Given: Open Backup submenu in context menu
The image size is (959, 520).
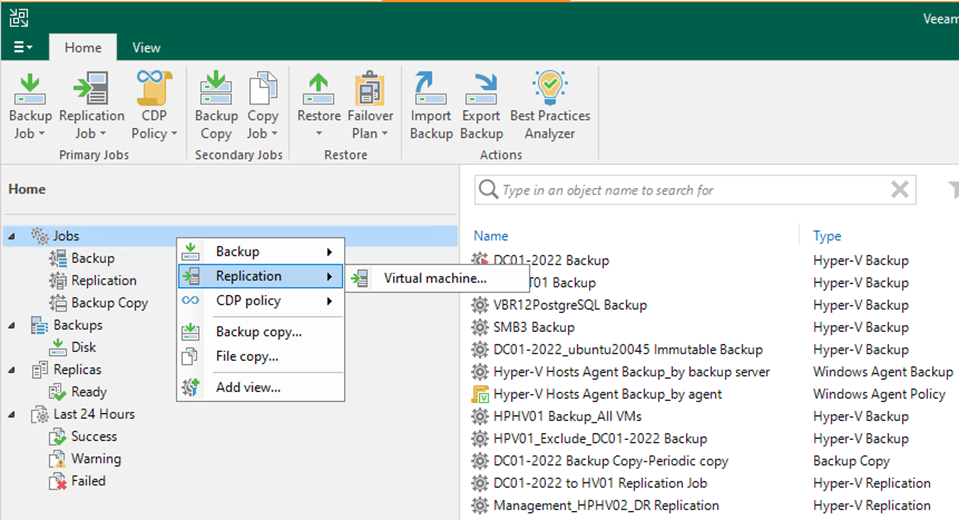Looking at the screenshot, I should click(x=261, y=251).
